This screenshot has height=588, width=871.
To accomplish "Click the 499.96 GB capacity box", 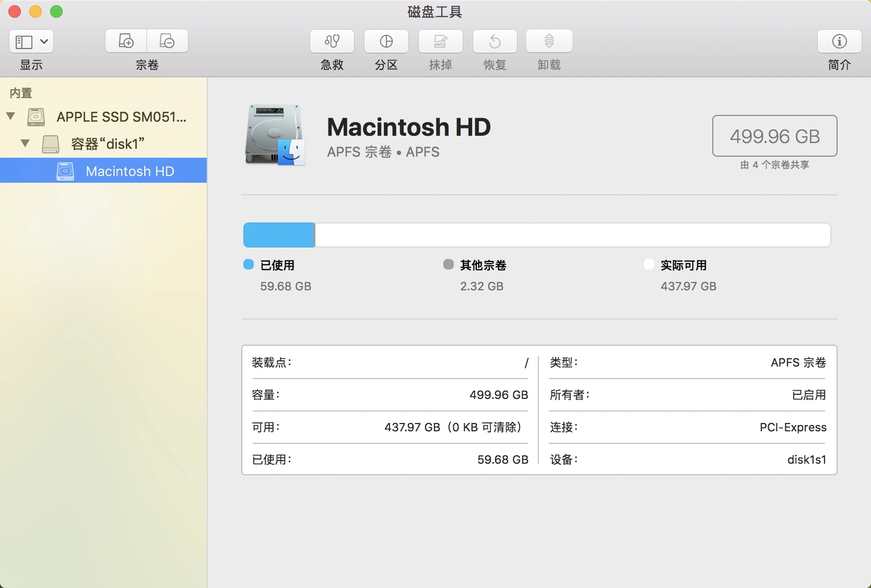I will point(775,136).
